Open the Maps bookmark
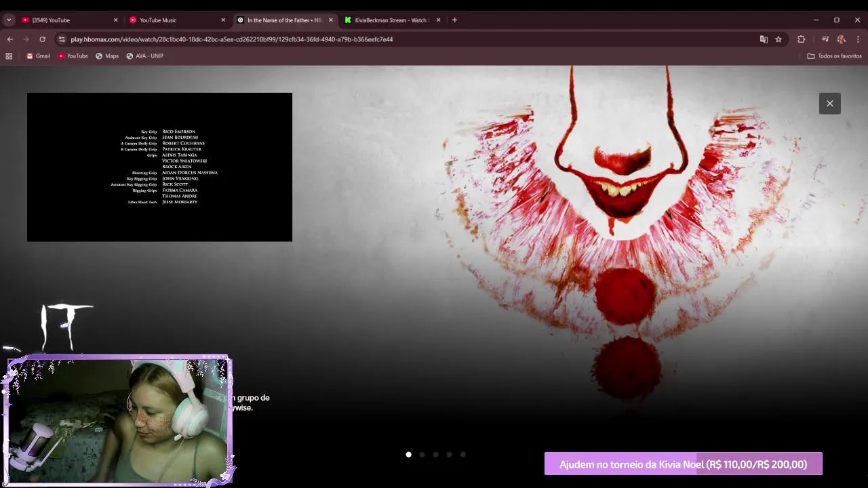Screen dimensions: 868x488 coord(107,56)
